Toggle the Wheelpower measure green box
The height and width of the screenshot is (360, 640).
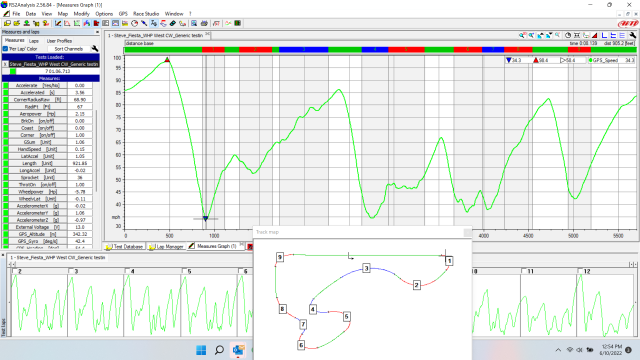tap(6, 191)
